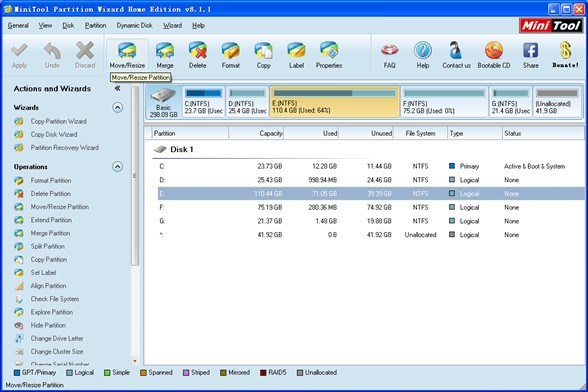This screenshot has width=588, height=392.
Task: Click the sidebar scrollbar down arrow
Action: [135, 361]
